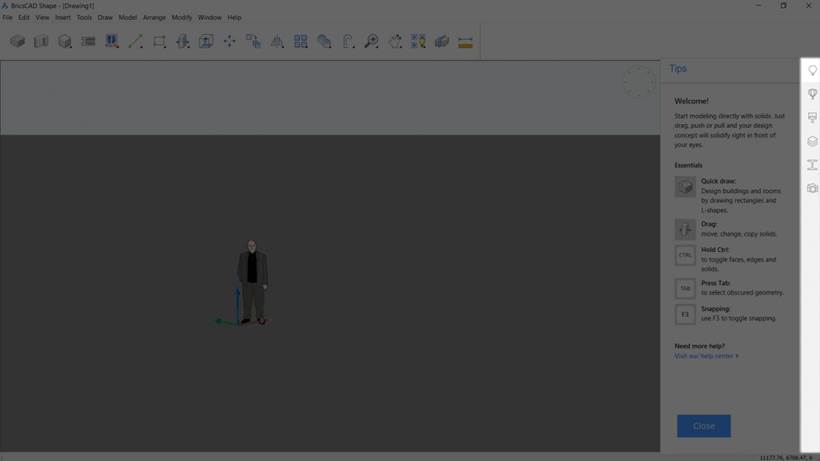Select the solid union tool icon
The height and width of the screenshot is (461, 820).
pos(324,41)
